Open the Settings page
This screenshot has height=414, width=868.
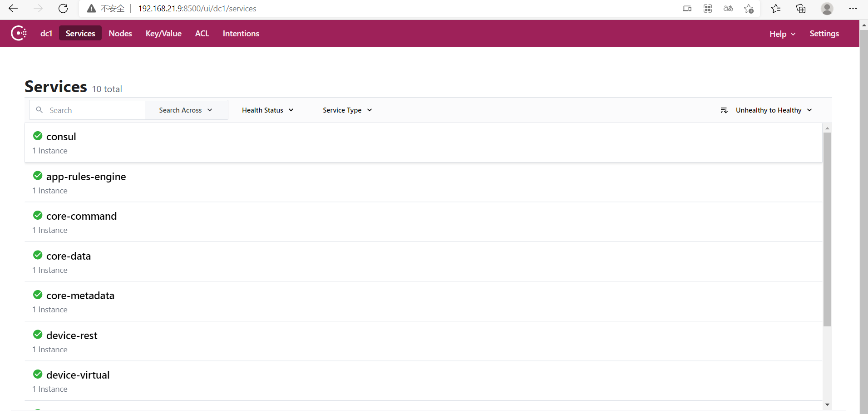click(x=824, y=33)
